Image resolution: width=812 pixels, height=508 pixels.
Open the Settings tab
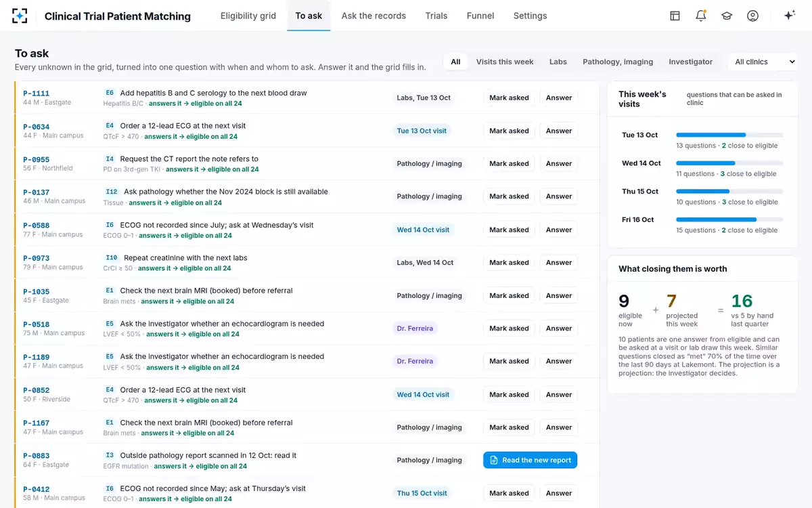click(530, 16)
